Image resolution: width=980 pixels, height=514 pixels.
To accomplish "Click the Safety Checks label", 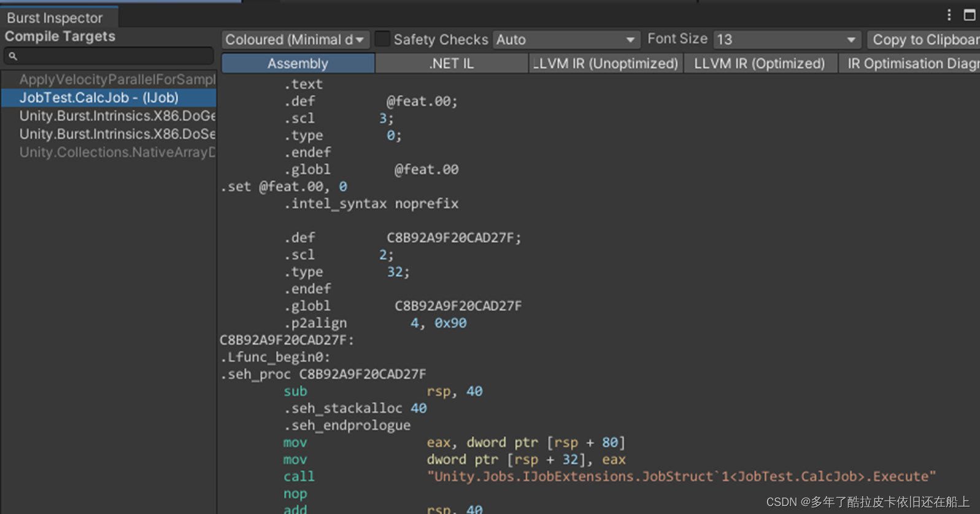I will pyautogui.click(x=441, y=40).
